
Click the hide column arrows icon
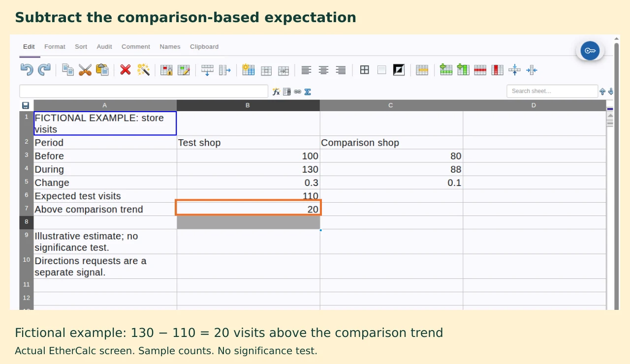pyautogui.click(x=532, y=70)
